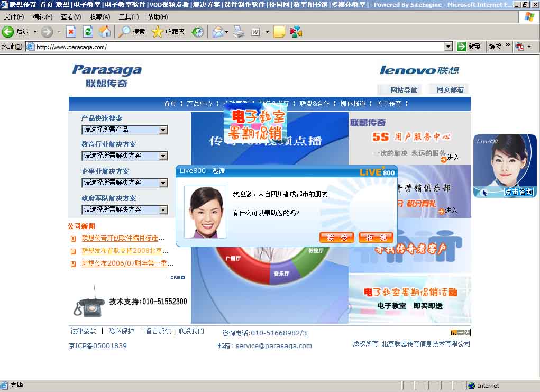Open 联盟&合作 in site navigation
The width and height of the screenshot is (540, 392).
point(314,103)
